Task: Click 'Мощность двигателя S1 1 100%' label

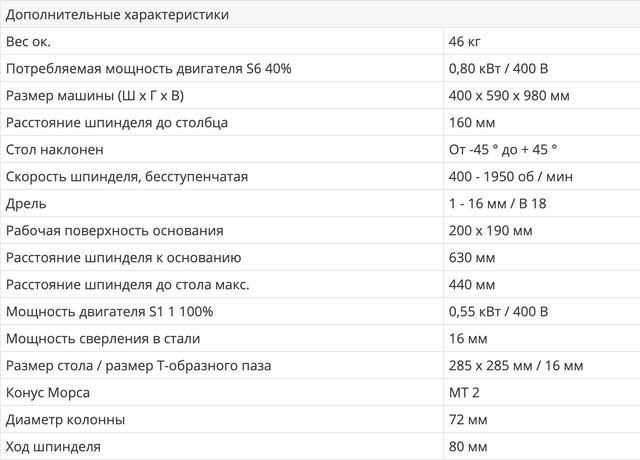Action: coord(109,312)
